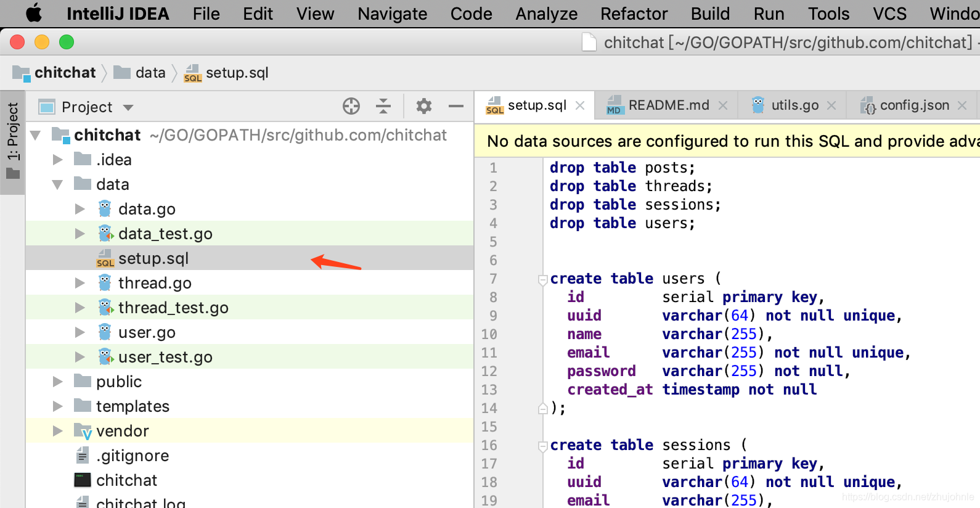Click chitchat breadcrumb in navigation bar
The width and height of the screenshot is (980, 508).
point(54,73)
